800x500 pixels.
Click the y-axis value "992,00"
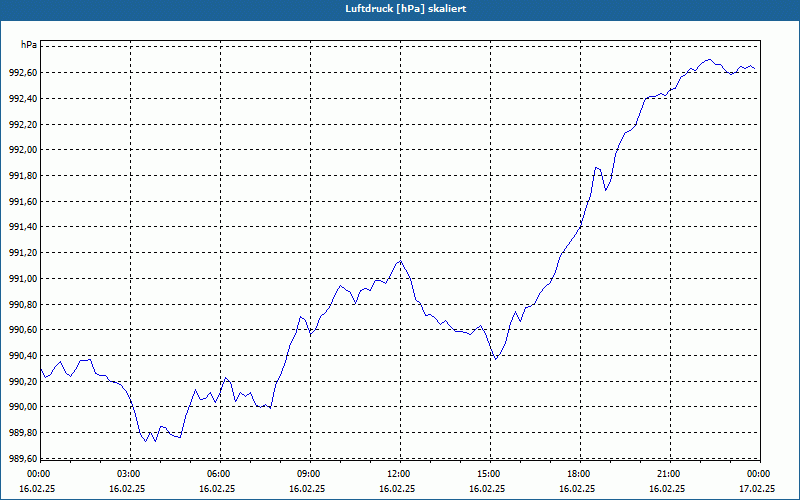[x=23, y=150]
